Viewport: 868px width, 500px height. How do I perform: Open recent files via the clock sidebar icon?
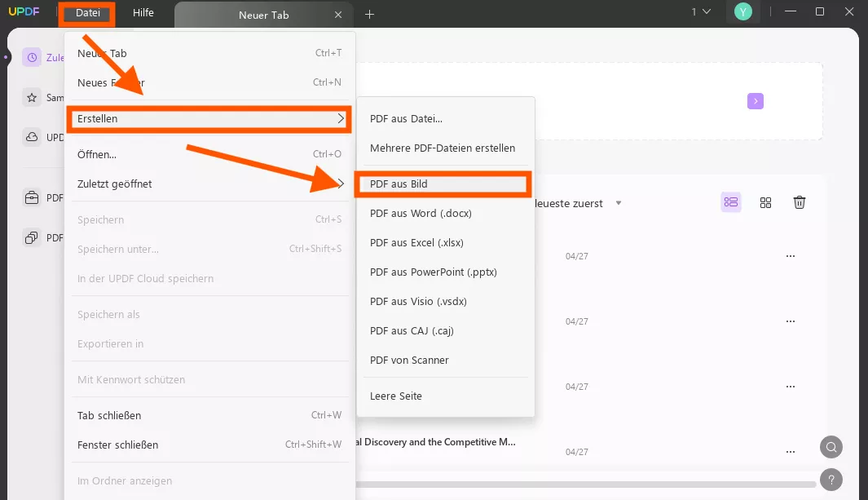pos(32,57)
